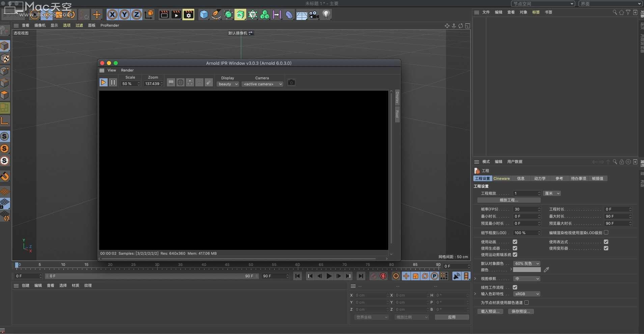The image size is (644, 334).
Task: Play the animation forwards
Action: (x=329, y=276)
